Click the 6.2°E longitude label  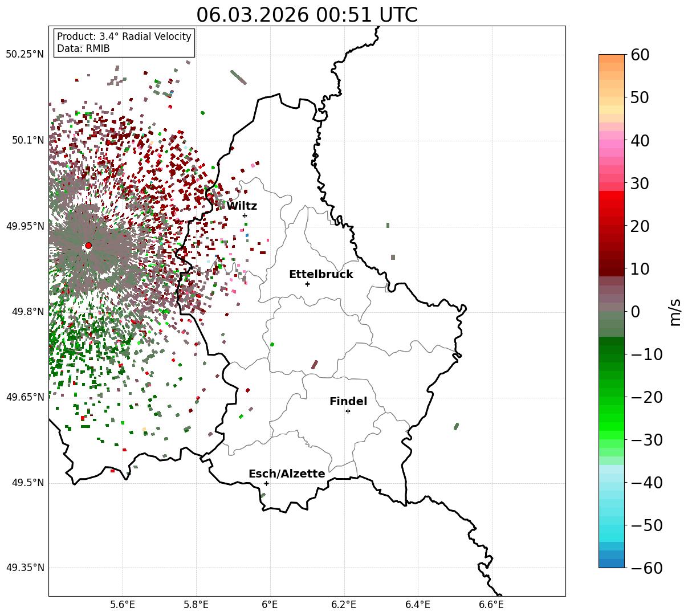click(344, 605)
